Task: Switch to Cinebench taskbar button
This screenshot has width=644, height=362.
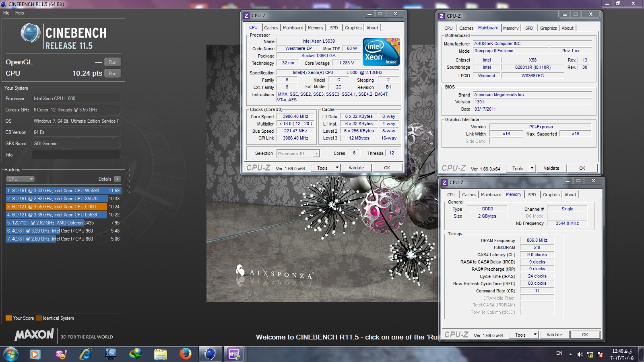Action: tap(210, 354)
